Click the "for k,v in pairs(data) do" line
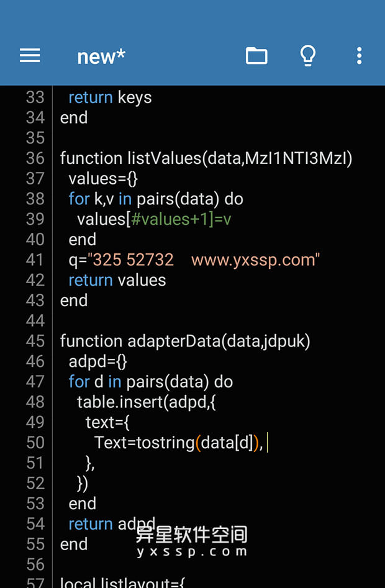 155,199
